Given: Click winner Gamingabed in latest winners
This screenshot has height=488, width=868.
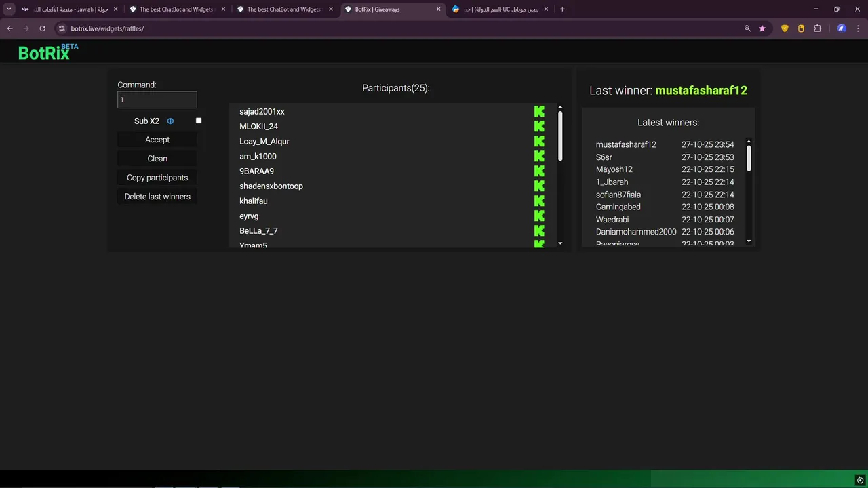Looking at the screenshot, I should 618,207.
